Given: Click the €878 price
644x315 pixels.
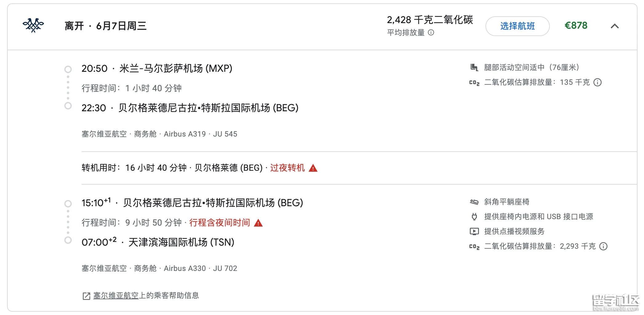Looking at the screenshot, I should click(x=576, y=26).
